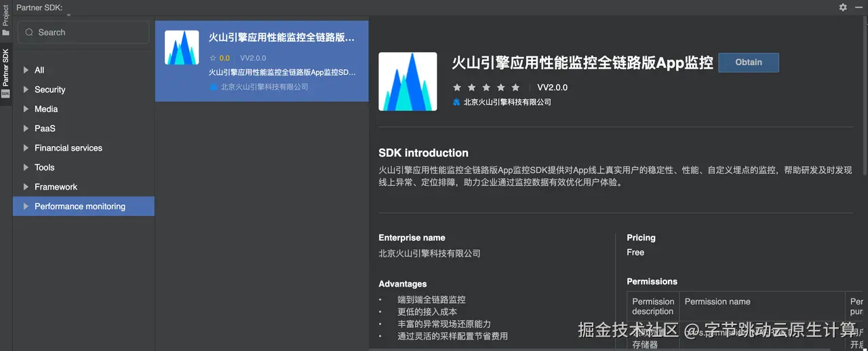Click the first rating star in the detail pane

pos(456,88)
